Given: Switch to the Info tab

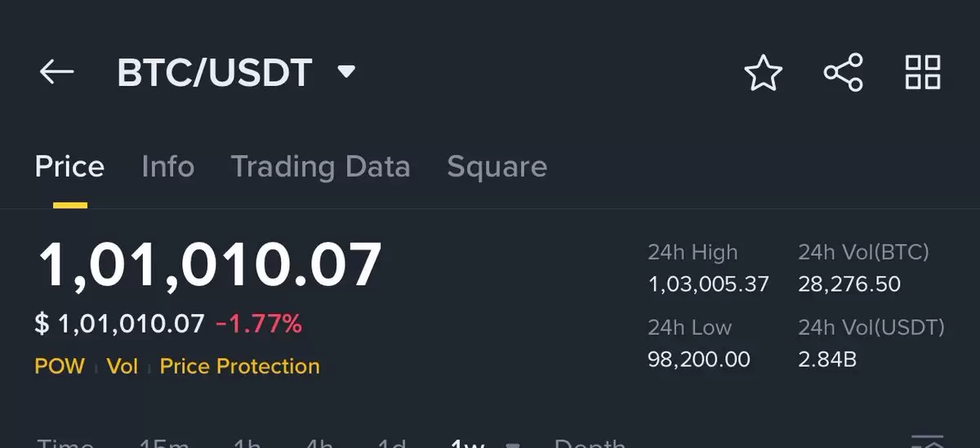Looking at the screenshot, I should 167,167.
